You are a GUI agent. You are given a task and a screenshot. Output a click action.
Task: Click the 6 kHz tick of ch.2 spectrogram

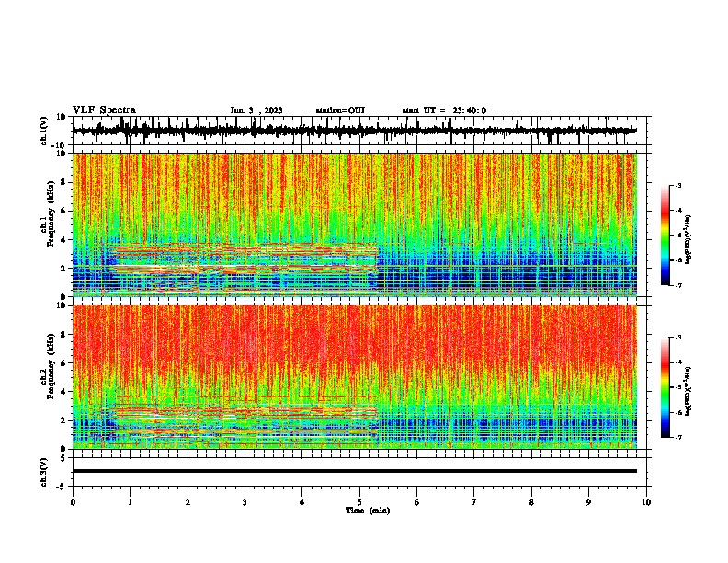(x=64, y=363)
